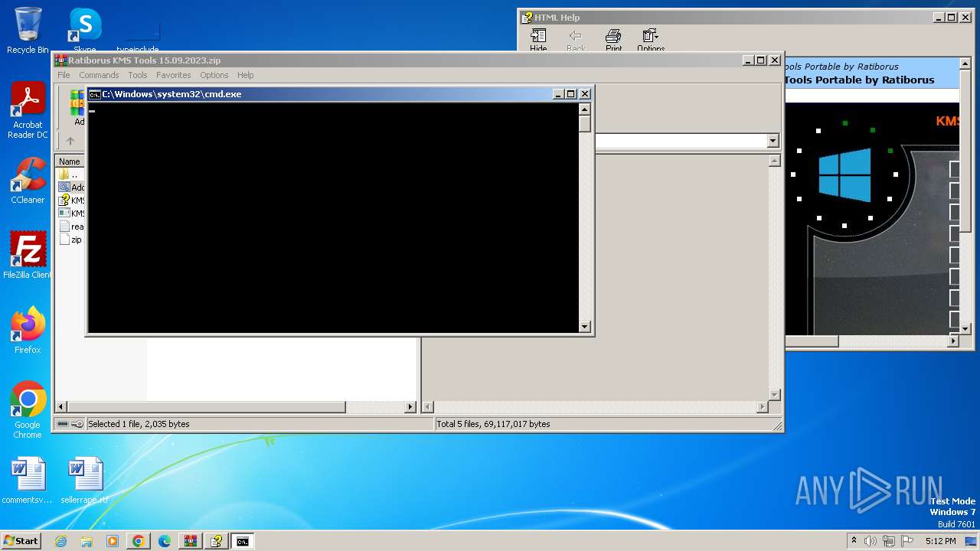Screen dimensions: 980x551
Task: Click the key icon in WinRAR status bar
Action: point(77,424)
